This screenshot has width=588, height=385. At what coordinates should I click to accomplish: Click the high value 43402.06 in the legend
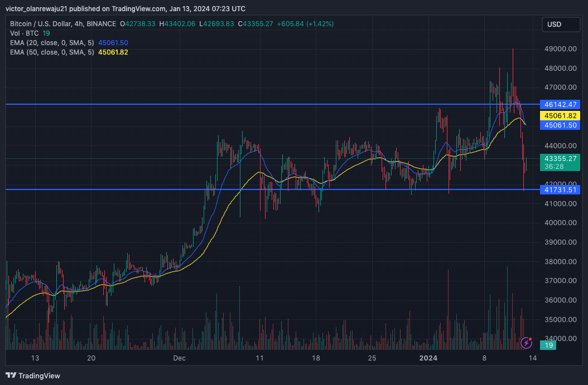click(180, 23)
